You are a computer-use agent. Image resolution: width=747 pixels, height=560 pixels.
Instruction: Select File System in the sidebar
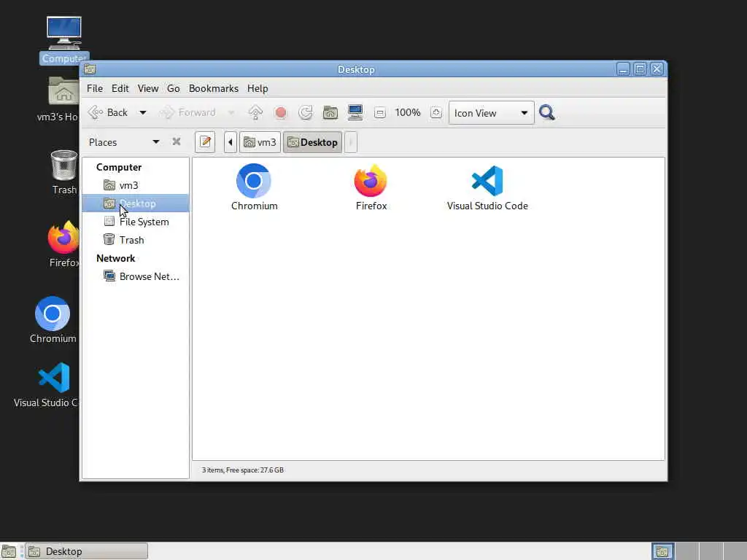135,222
